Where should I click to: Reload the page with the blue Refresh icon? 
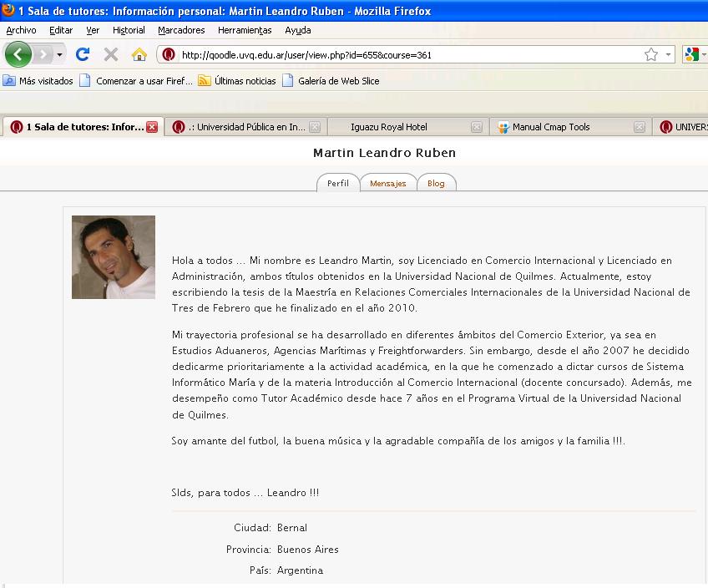coord(82,54)
